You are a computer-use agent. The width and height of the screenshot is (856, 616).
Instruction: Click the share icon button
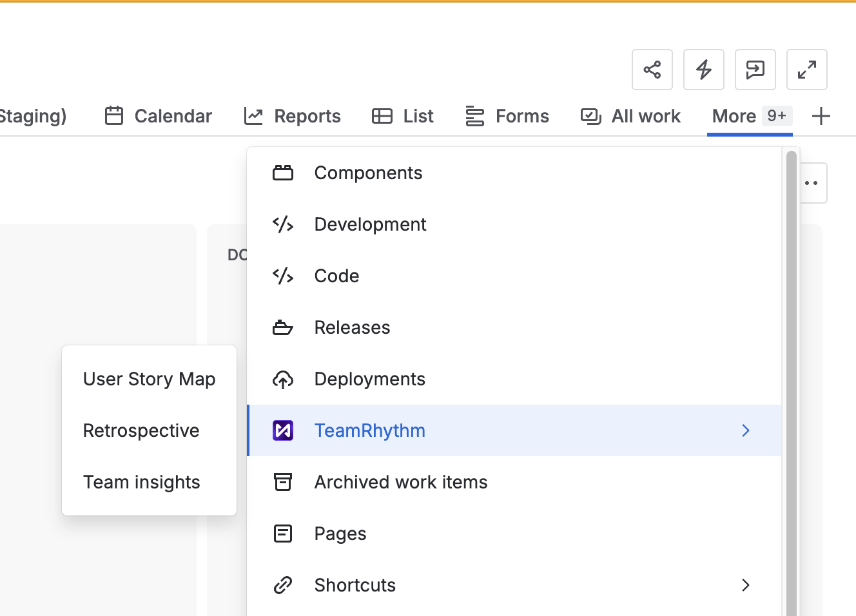652,70
